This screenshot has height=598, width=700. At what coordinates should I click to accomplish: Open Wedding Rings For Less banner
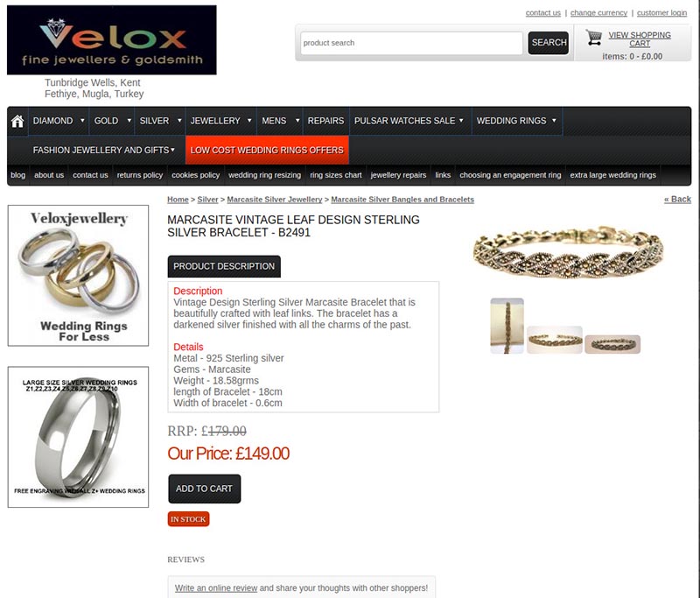pos(78,276)
